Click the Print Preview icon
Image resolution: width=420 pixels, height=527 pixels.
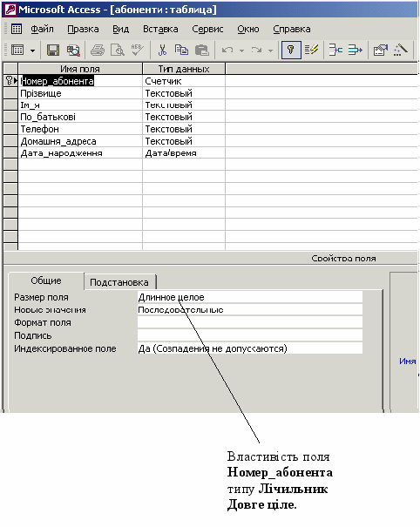pos(118,50)
